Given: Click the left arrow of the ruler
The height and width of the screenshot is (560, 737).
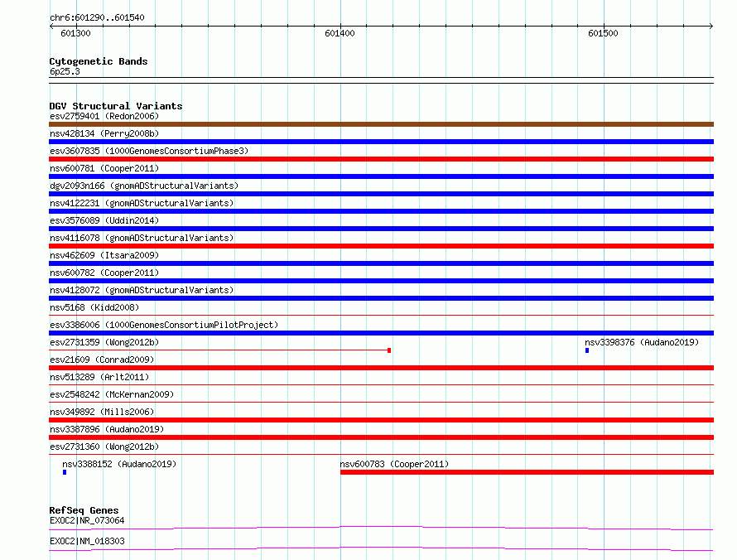Looking at the screenshot, I should pos(51,27).
